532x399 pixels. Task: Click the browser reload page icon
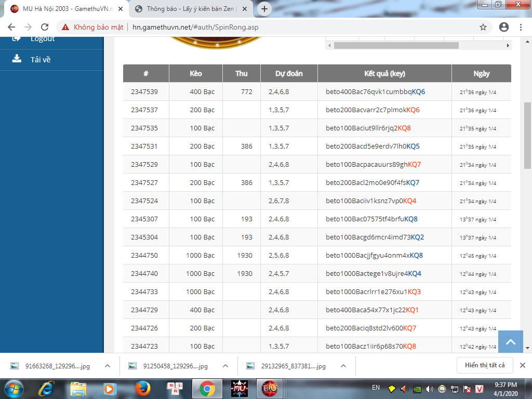pyautogui.click(x=45, y=27)
